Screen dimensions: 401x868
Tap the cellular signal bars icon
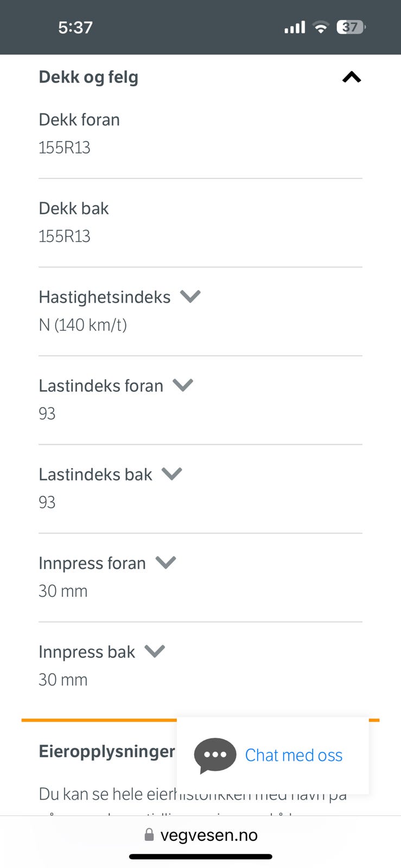click(x=295, y=27)
